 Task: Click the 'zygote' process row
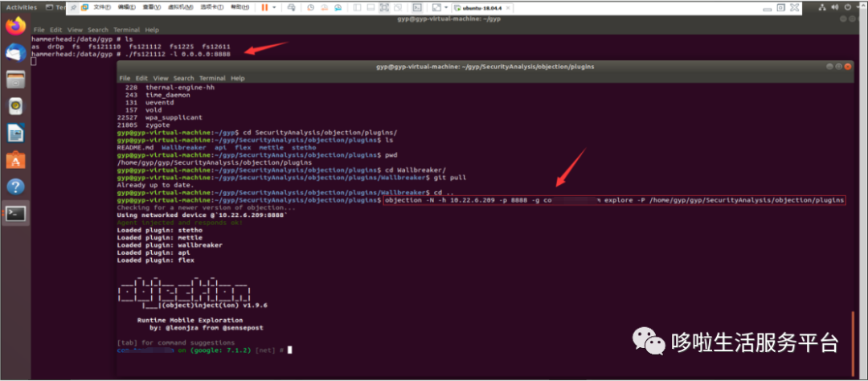coord(159,125)
